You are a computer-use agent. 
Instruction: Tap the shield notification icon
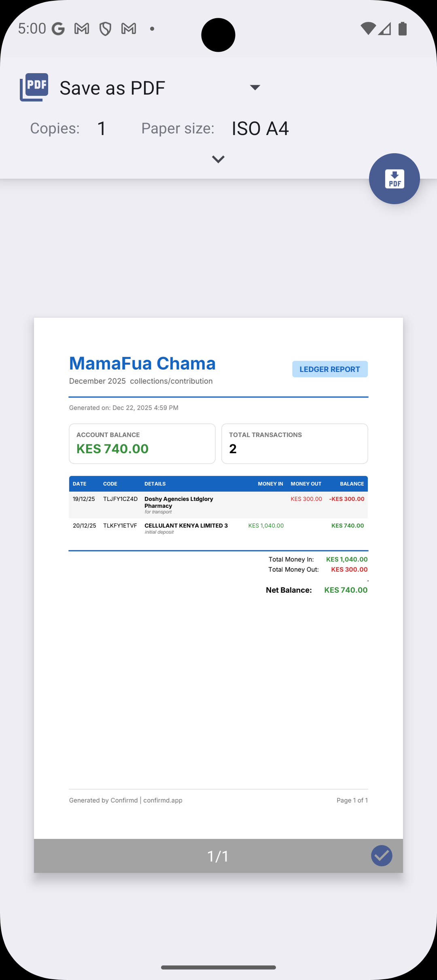tap(105, 29)
